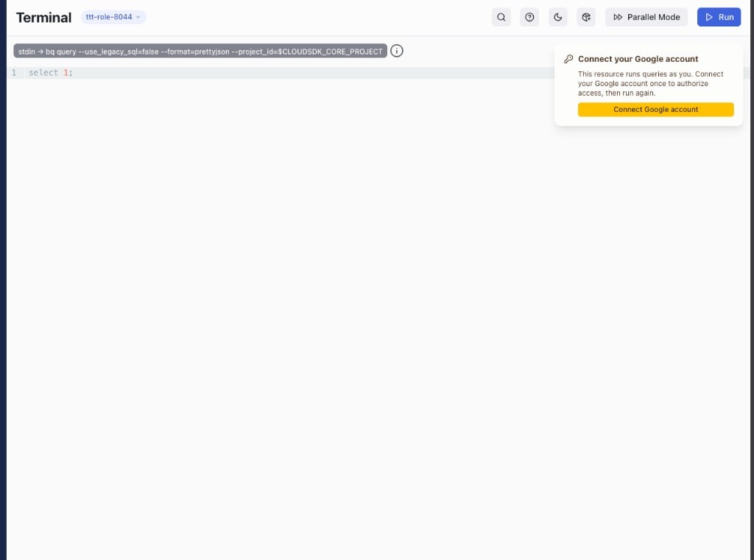Click the Terminal title
The image size is (754, 560).
click(43, 18)
